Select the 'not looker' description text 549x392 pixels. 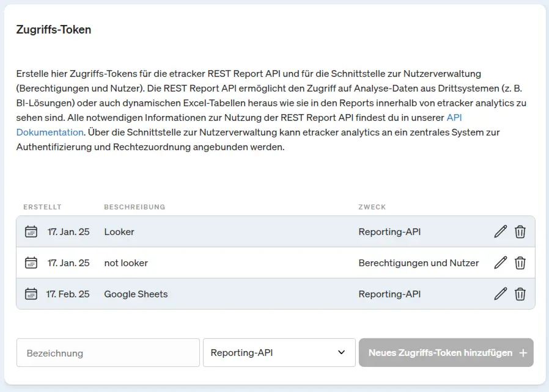pos(126,263)
